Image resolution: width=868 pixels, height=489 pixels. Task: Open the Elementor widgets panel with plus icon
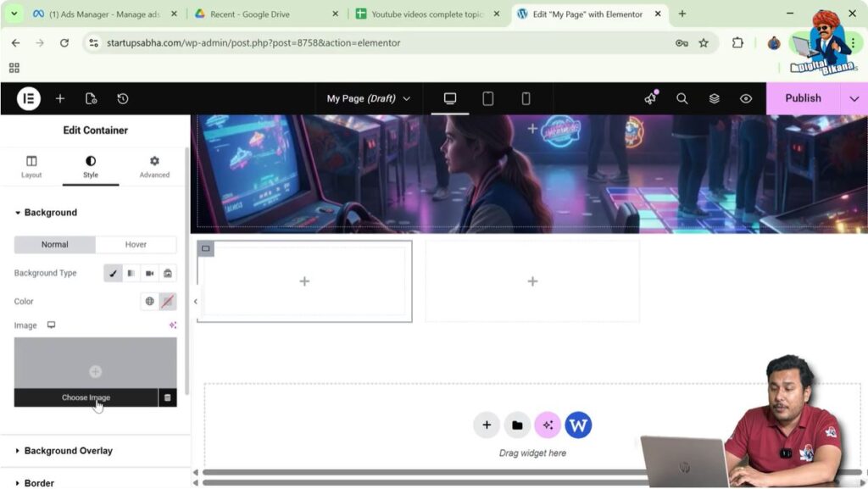point(59,98)
